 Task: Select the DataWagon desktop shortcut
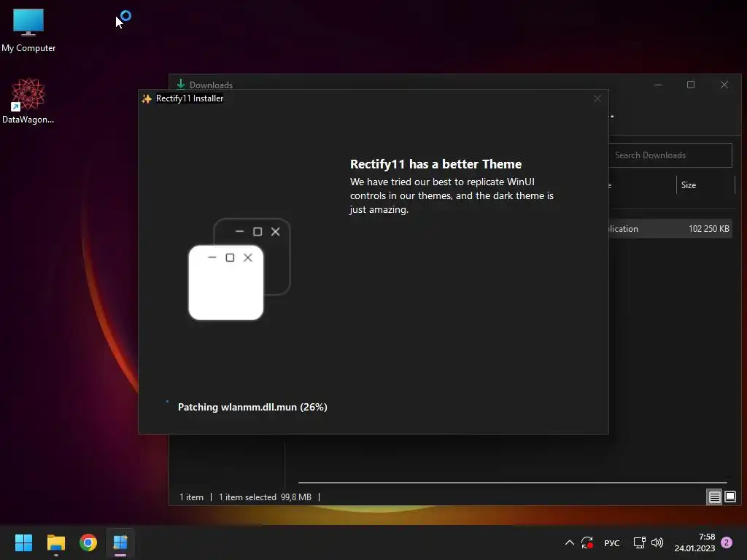[28, 101]
